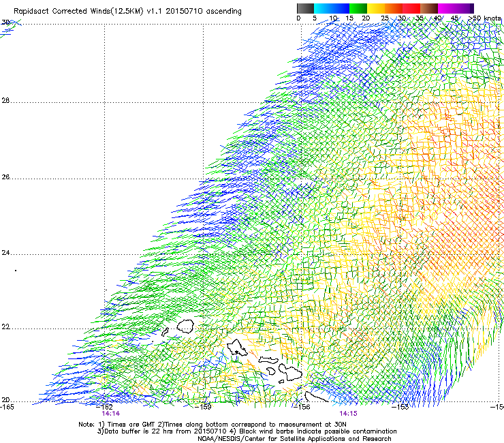504x443 pixels.
Task: Select the blue 10-15 knots legend segment
Action: pyautogui.click(x=341, y=8)
